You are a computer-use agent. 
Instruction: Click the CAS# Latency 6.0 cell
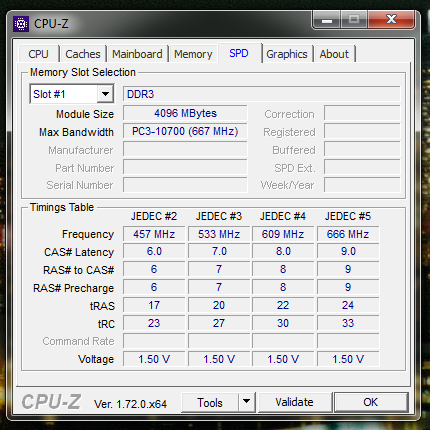pyautogui.click(x=154, y=251)
